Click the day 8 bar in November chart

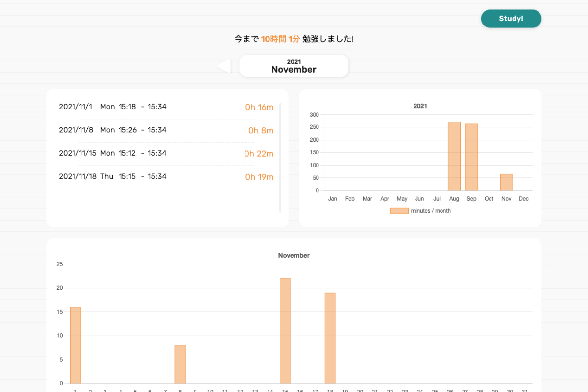[180, 364]
